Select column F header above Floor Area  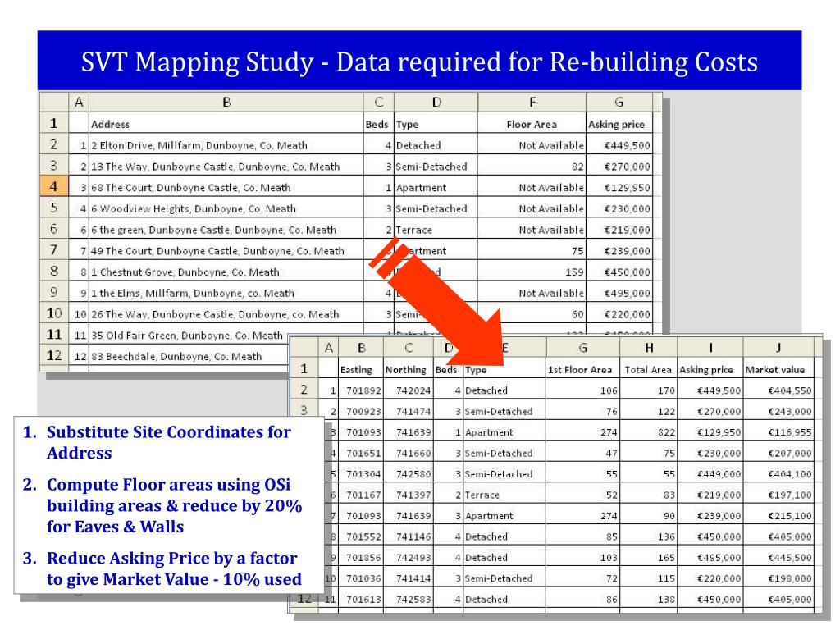tap(532, 102)
